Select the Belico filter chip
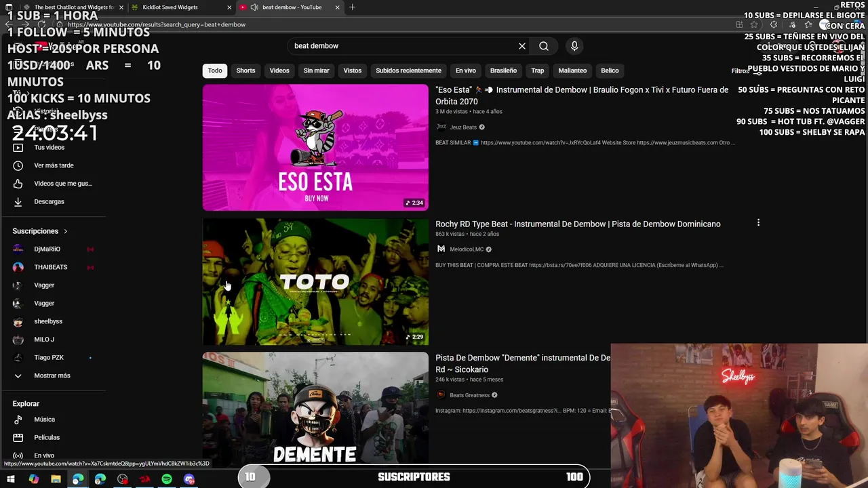The height and width of the screenshot is (488, 868). tap(610, 70)
